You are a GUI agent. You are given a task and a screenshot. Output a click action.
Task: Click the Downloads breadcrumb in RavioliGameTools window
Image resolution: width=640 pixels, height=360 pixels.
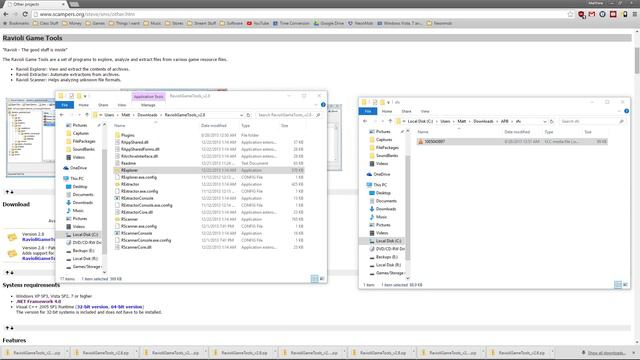pos(147,115)
